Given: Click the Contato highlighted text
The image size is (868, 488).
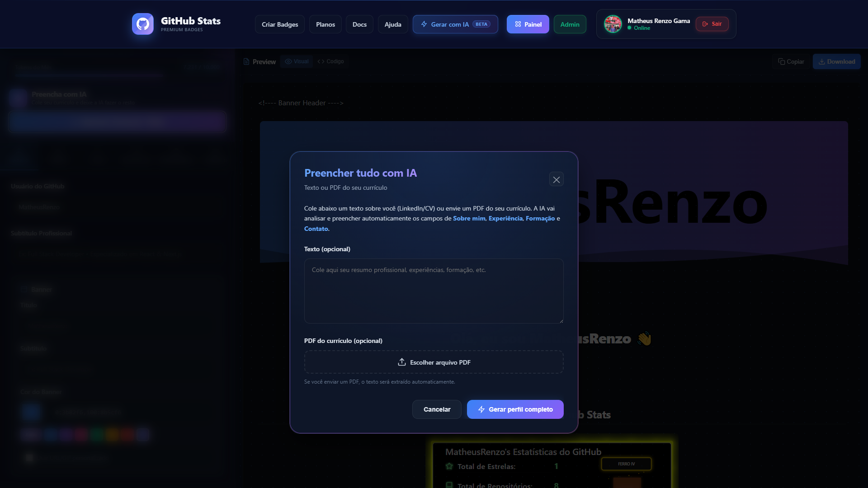Looking at the screenshot, I should [316, 229].
